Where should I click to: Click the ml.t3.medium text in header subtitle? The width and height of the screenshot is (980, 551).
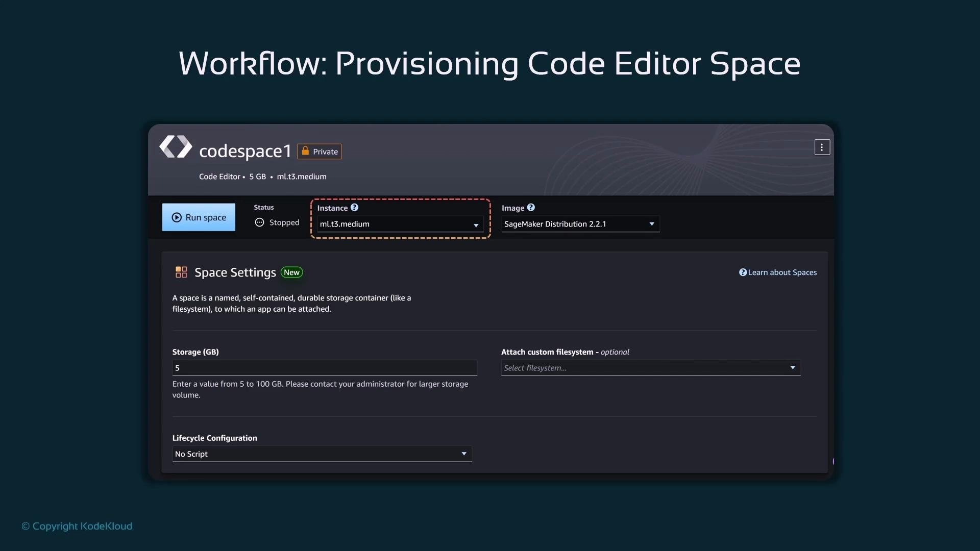pos(302,177)
